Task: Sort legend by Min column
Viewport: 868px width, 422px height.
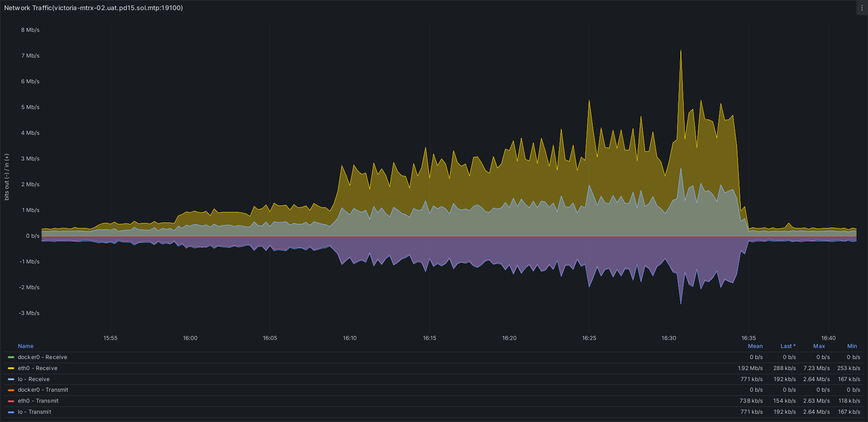Action: coord(852,346)
